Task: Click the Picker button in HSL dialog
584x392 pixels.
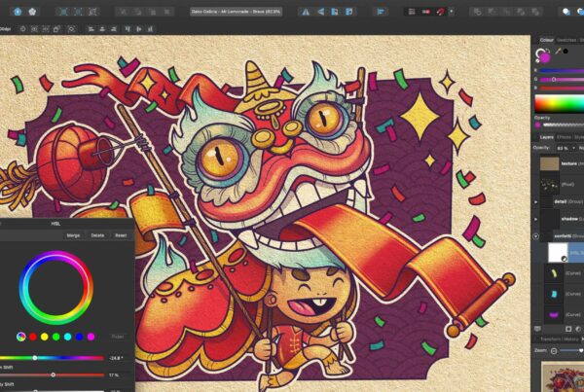Action: [118, 337]
